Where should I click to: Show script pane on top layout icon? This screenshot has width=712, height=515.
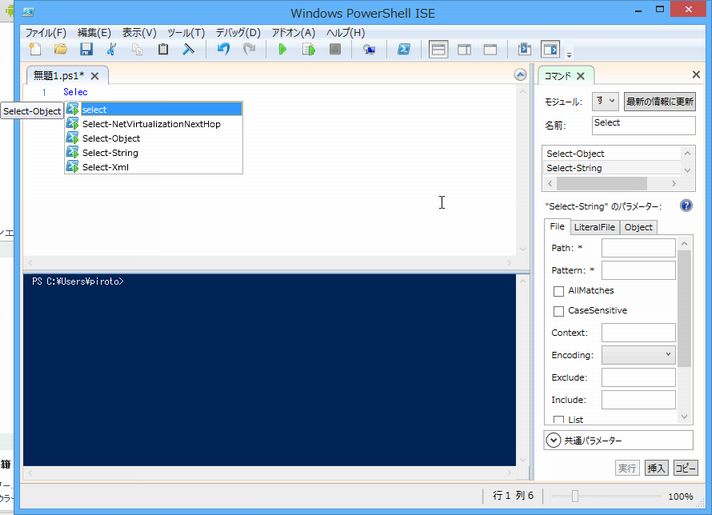point(438,49)
